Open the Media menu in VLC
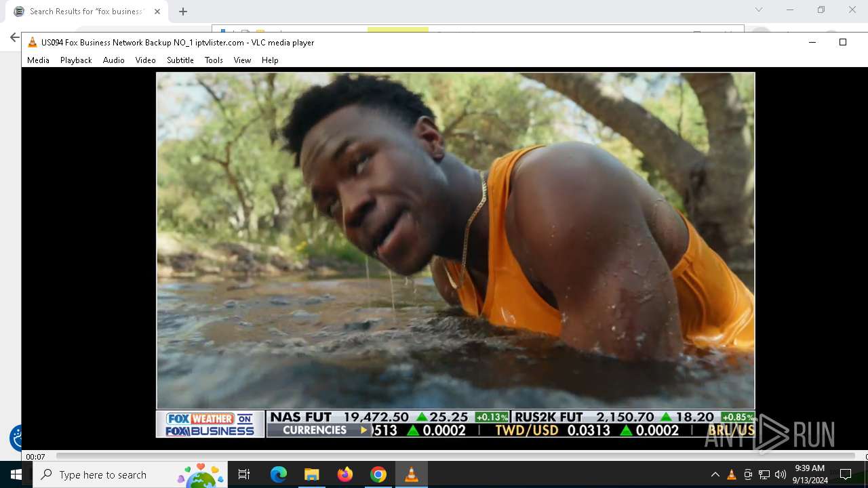Viewport: 868px width, 488px height. (x=38, y=60)
